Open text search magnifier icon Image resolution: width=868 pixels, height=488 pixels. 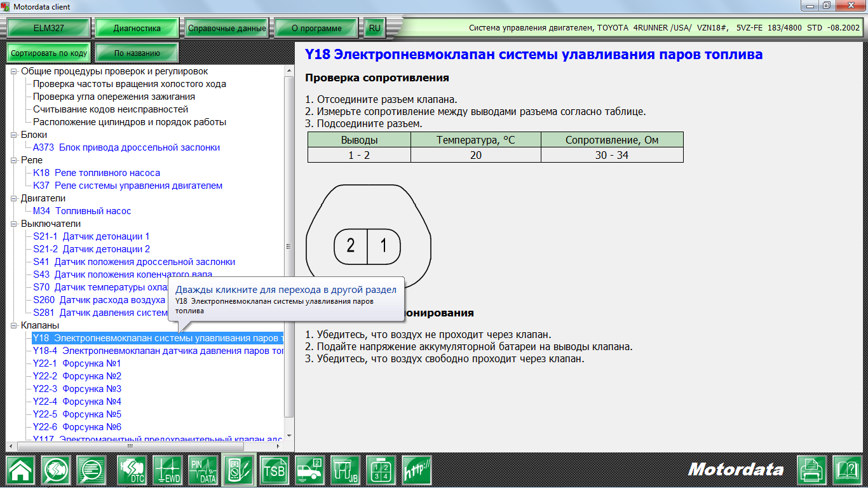92,471
